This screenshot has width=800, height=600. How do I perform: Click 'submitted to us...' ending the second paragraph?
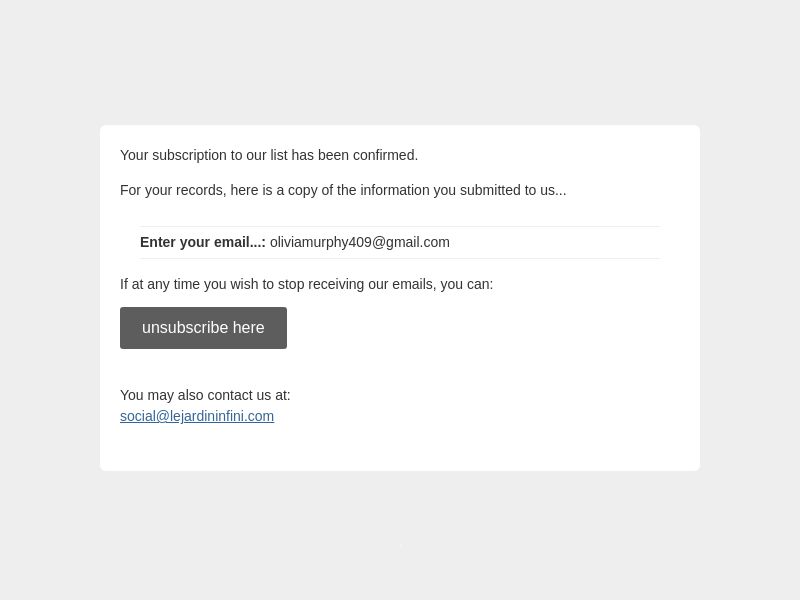513,190
